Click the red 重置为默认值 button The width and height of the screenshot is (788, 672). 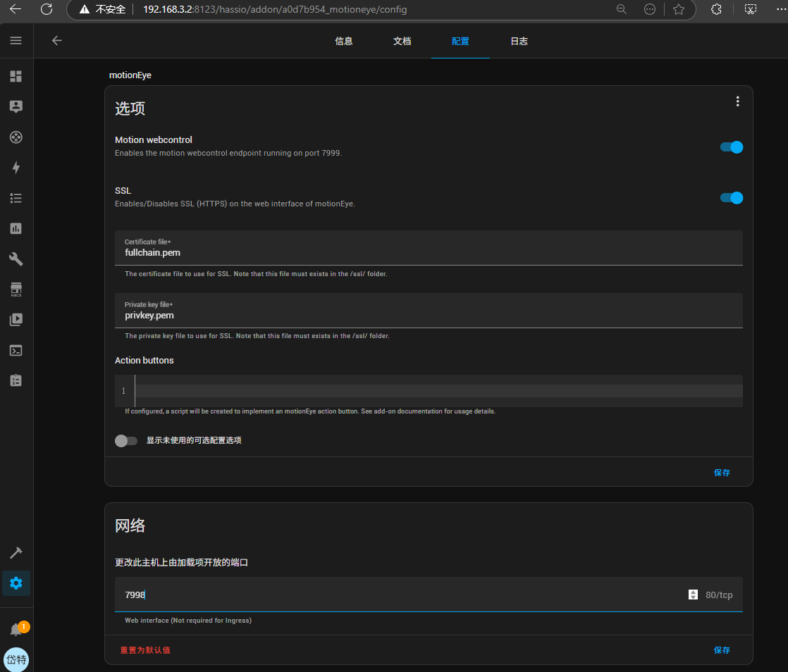pos(145,650)
